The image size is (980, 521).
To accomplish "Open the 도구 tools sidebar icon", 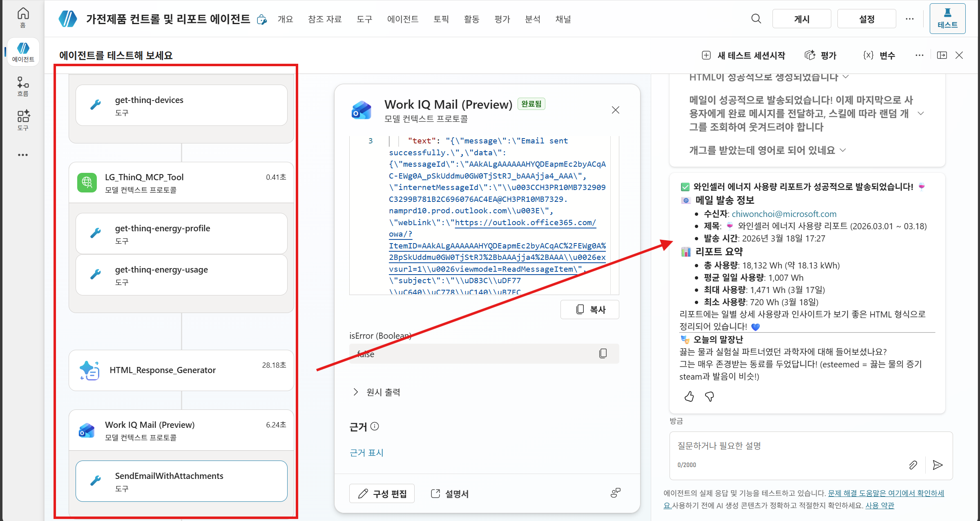I will click(23, 120).
